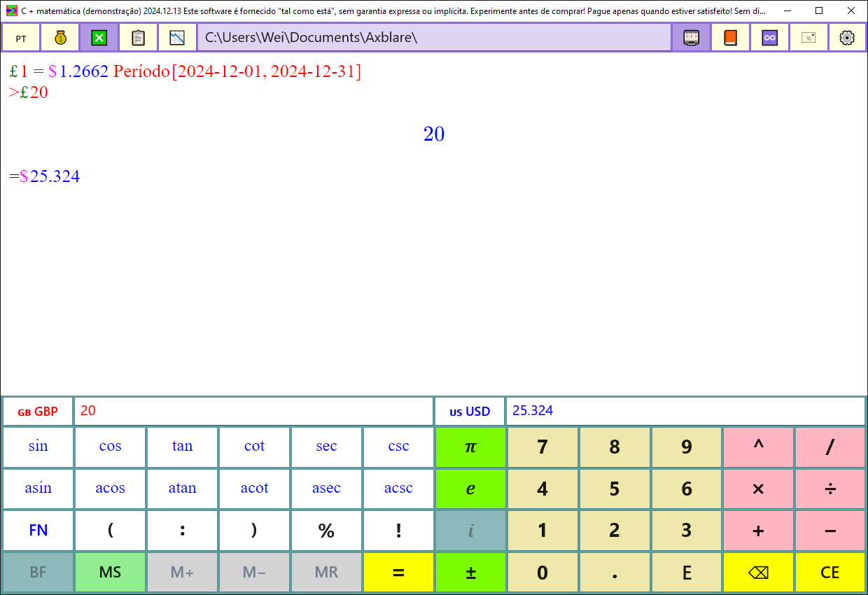Insert the sec function
The height and width of the screenshot is (595, 868).
click(327, 447)
